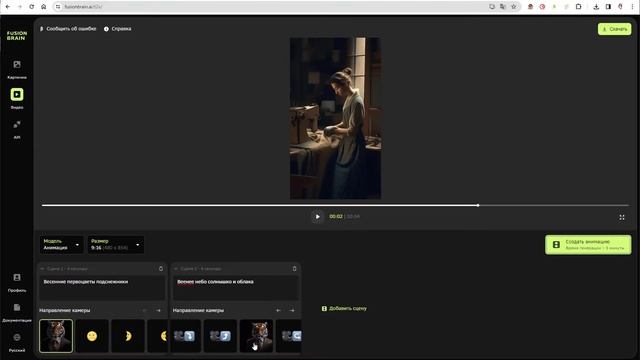Viewport: 640px width, 360px height.
Task: Open the Видео section in sidebar
Action: pyautogui.click(x=17, y=98)
